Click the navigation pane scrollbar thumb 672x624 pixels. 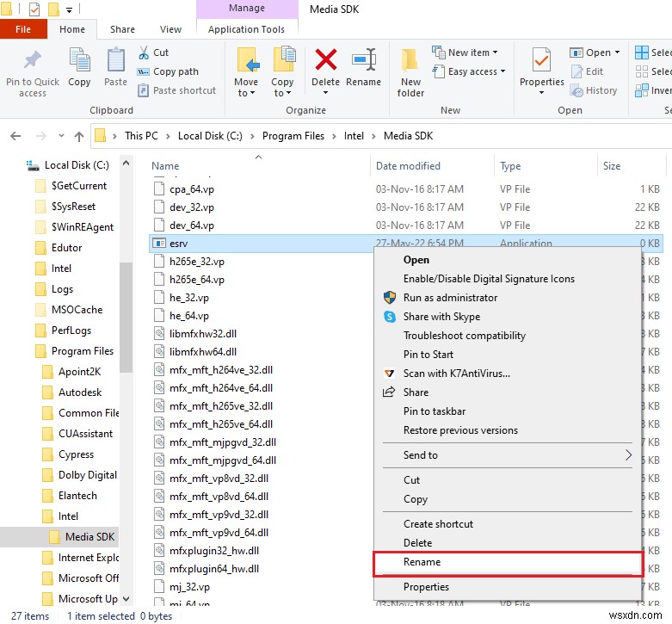pos(126,317)
